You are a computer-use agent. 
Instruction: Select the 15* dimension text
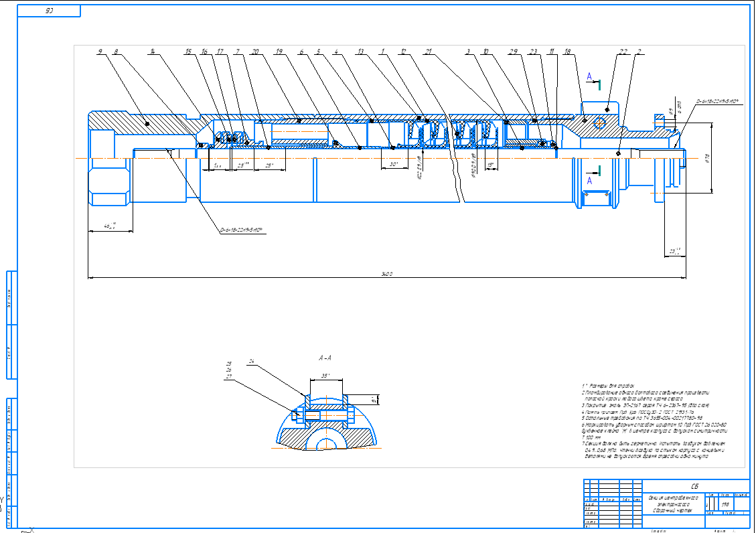point(491,165)
